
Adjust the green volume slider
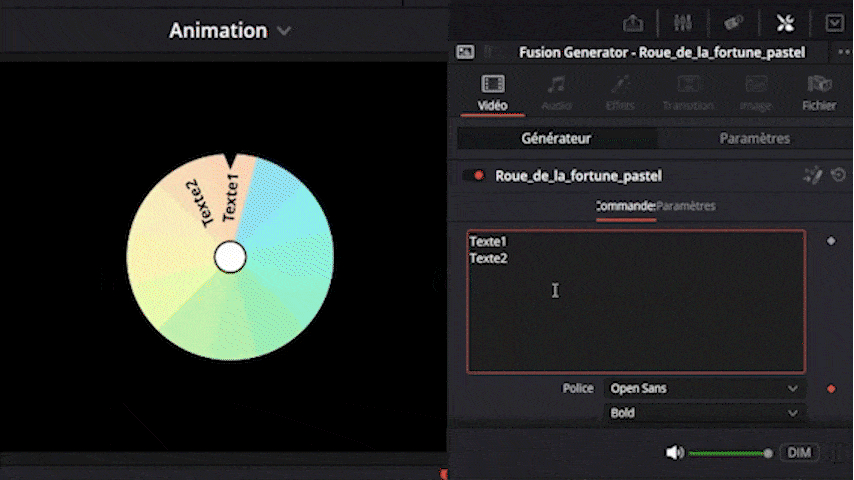pos(730,453)
